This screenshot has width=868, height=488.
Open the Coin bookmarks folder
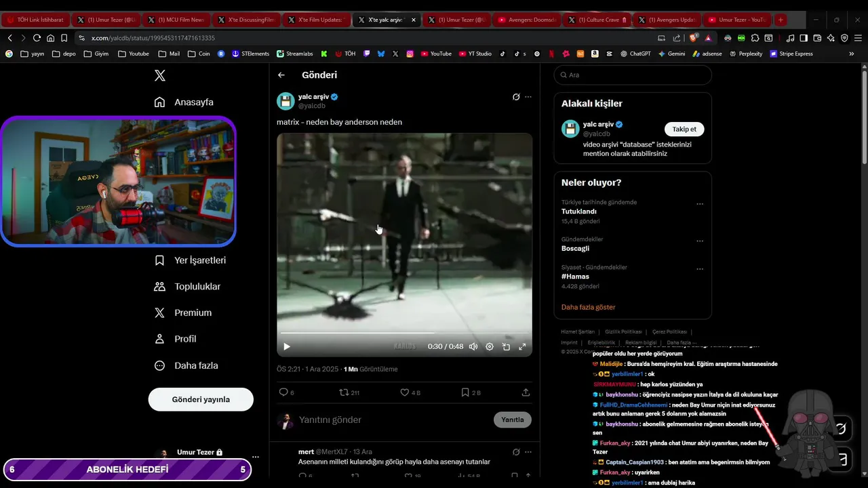tap(199, 54)
